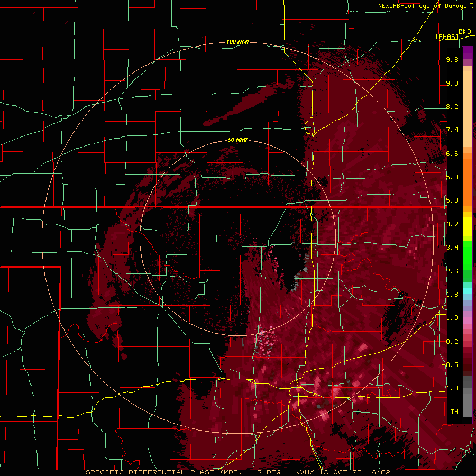476x476 pixels.
Task: Click the 50 NMI range ring label
Action: point(237,140)
